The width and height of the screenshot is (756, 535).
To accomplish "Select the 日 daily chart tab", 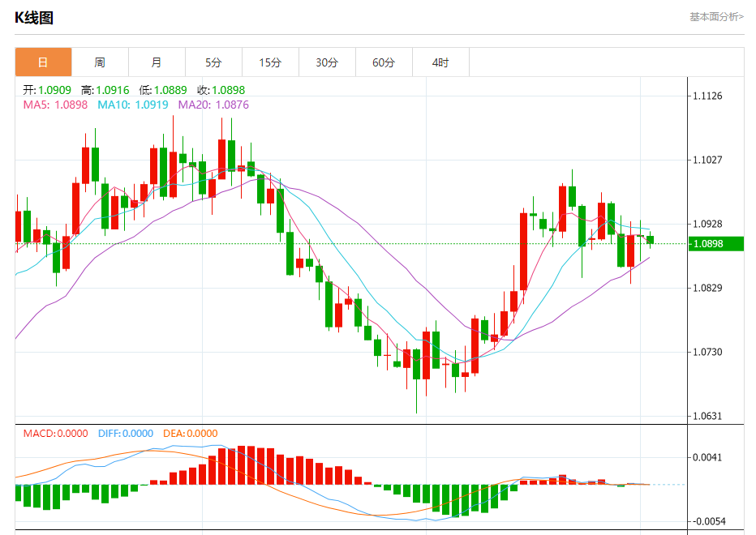I will coord(43,62).
